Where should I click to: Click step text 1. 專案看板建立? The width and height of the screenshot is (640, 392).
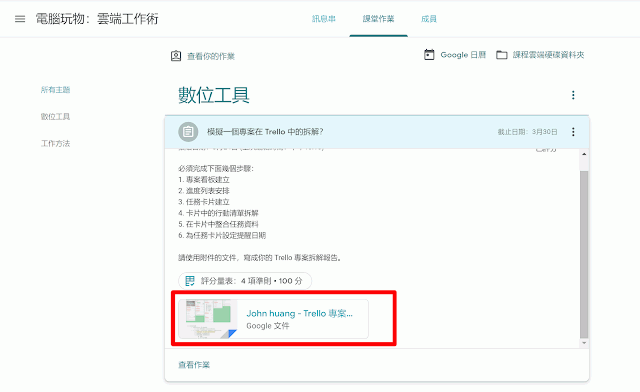[x=204, y=180]
